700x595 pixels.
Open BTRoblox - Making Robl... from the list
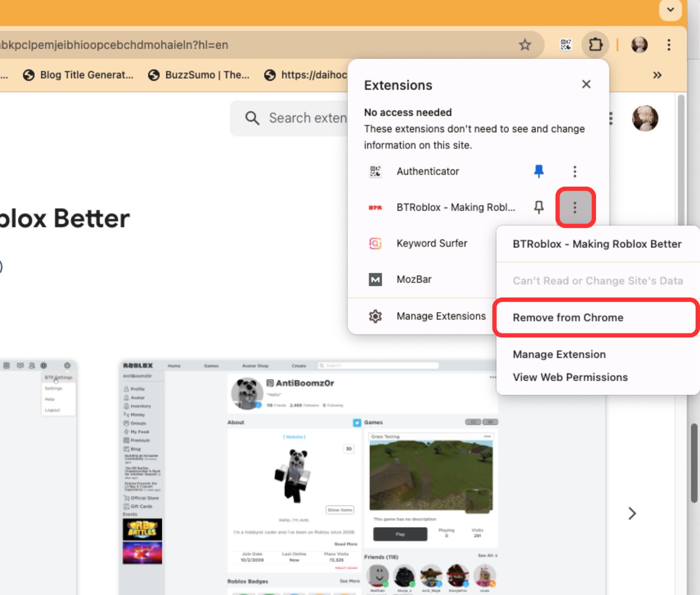click(455, 208)
